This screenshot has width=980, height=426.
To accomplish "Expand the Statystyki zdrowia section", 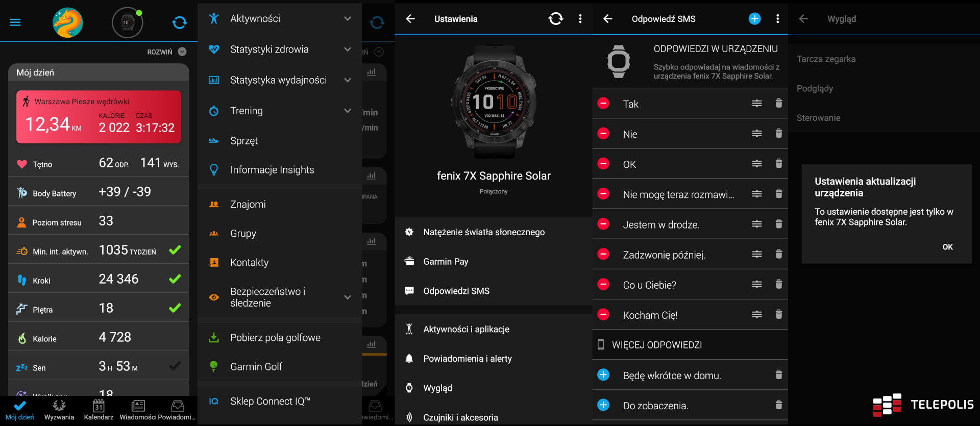I will tap(347, 49).
